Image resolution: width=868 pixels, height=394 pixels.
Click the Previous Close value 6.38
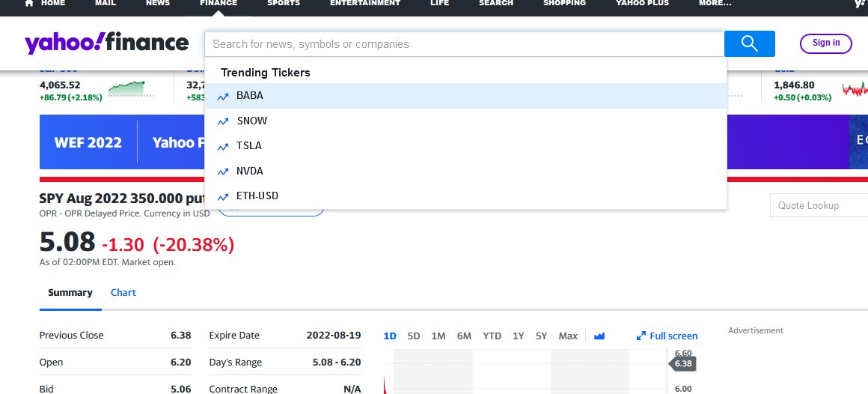181,336
